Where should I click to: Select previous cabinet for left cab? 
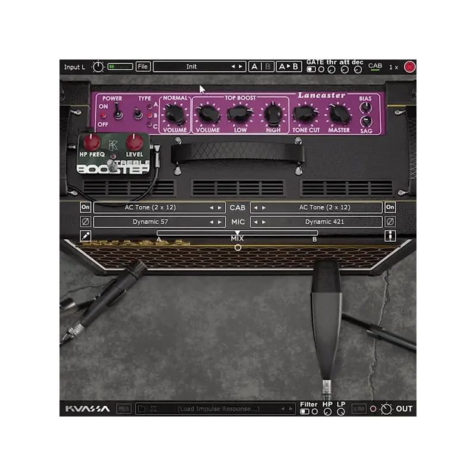point(211,208)
